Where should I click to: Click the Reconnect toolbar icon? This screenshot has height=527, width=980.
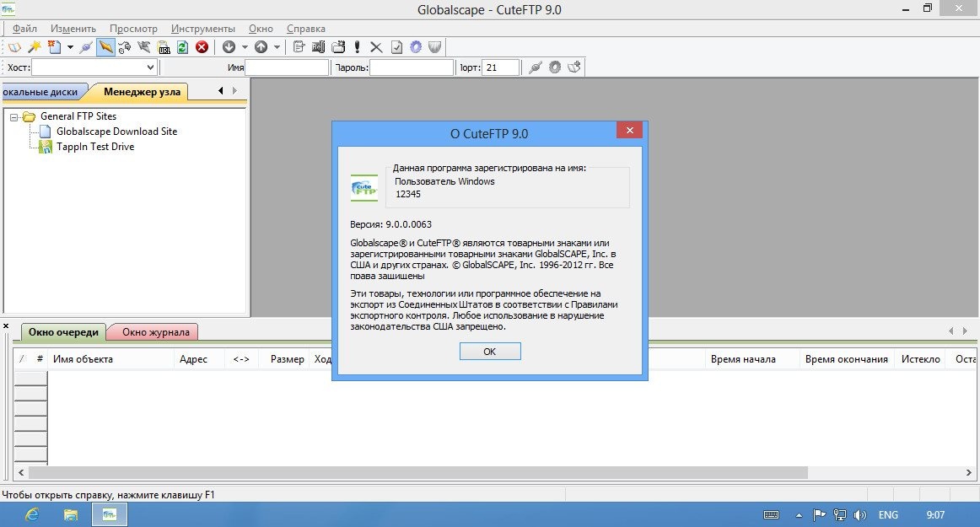124,47
